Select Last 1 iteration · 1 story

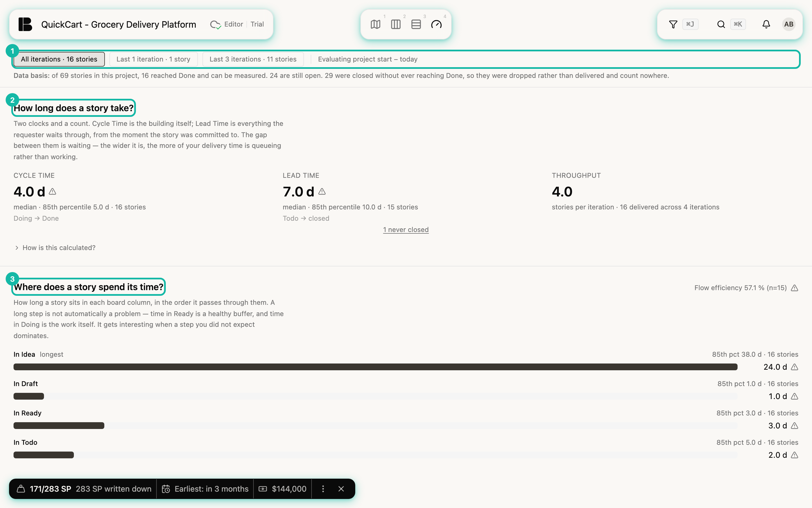click(x=153, y=59)
